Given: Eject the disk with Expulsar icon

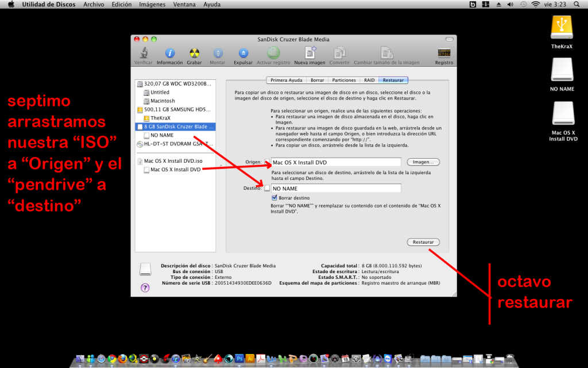Looking at the screenshot, I should [x=243, y=53].
